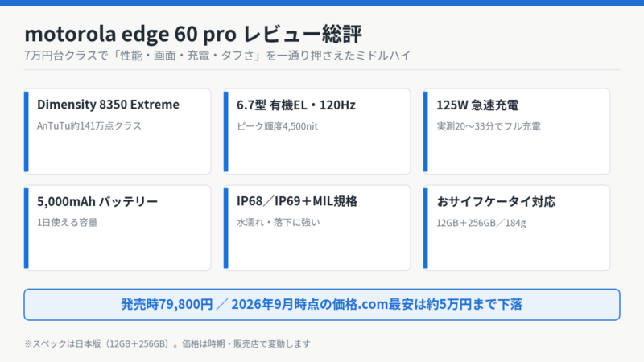
Task: Select the 'Dimensity 8350 Extreme' card heading
Action: (108, 105)
